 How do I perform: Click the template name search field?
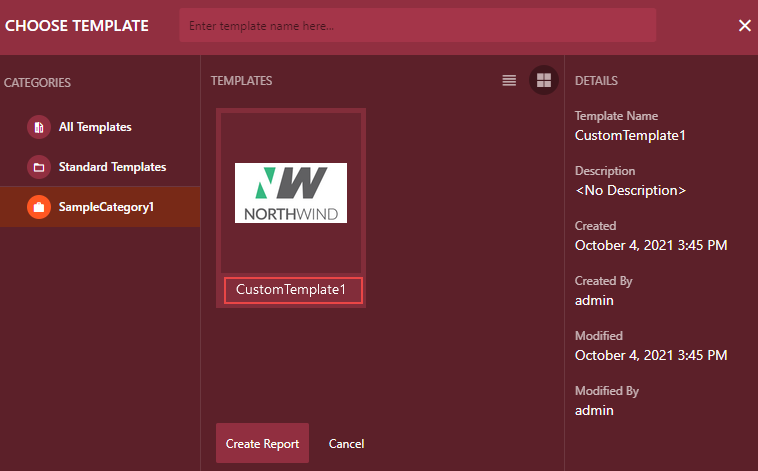coord(418,26)
